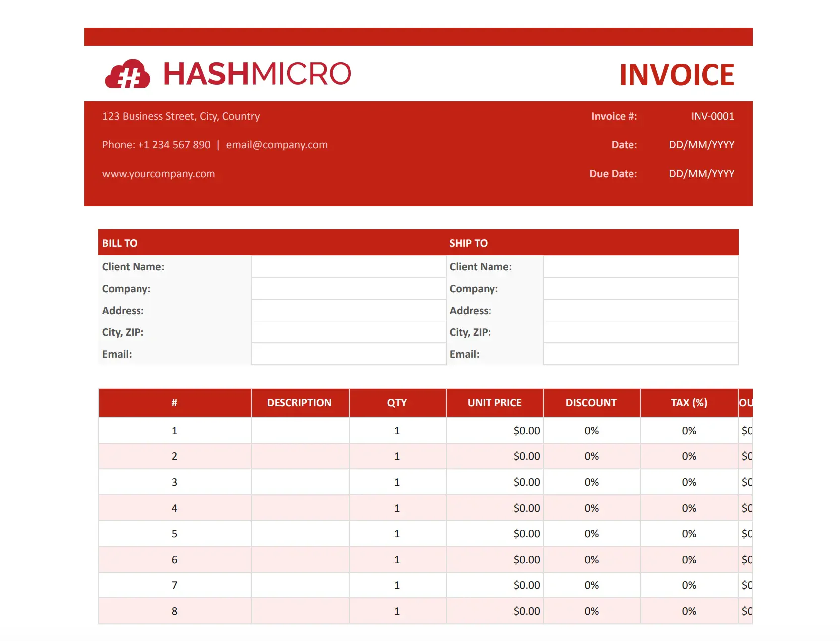Click the Bill To Email field

coord(349,354)
